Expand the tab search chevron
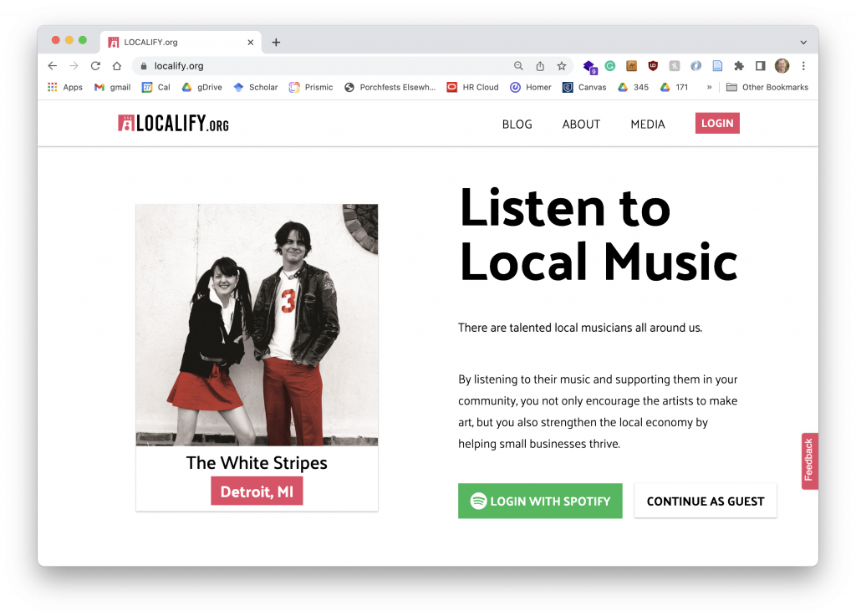856x616 pixels. (803, 43)
